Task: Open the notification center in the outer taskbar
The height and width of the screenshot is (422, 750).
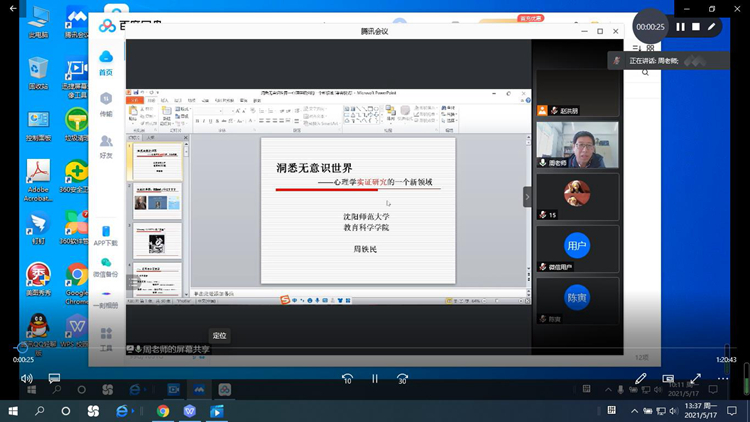Action: tap(732, 411)
